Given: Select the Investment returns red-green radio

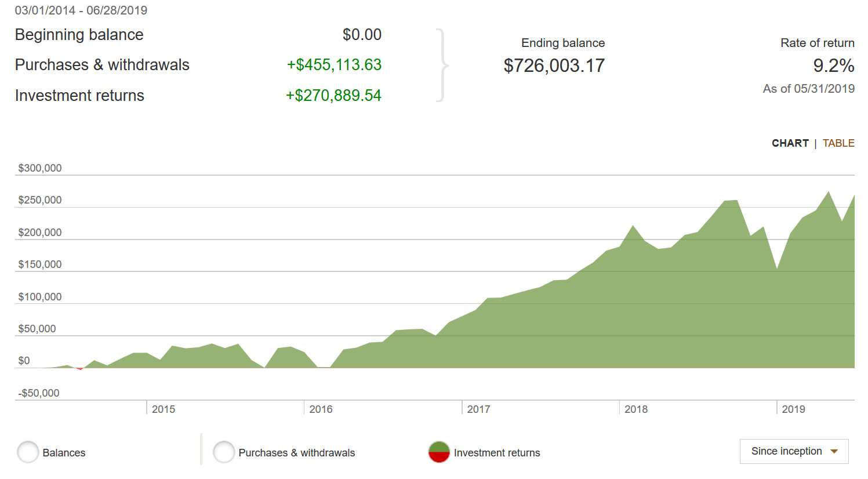Looking at the screenshot, I should [439, 452].
